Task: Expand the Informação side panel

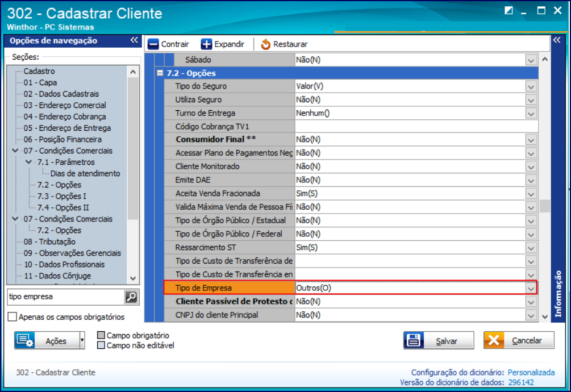Action: [x=557, y=40]
